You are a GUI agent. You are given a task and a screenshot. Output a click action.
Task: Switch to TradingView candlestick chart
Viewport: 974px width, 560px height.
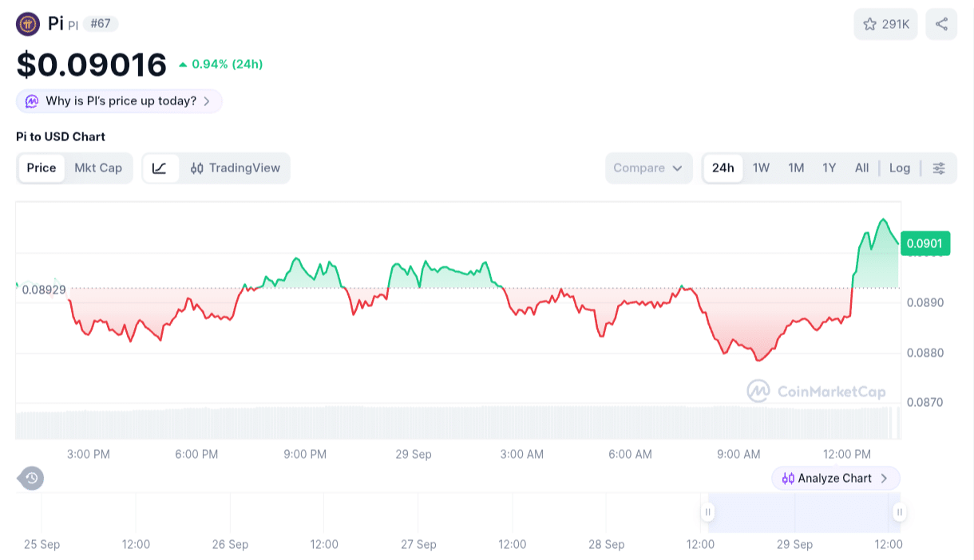coord(236,168)
